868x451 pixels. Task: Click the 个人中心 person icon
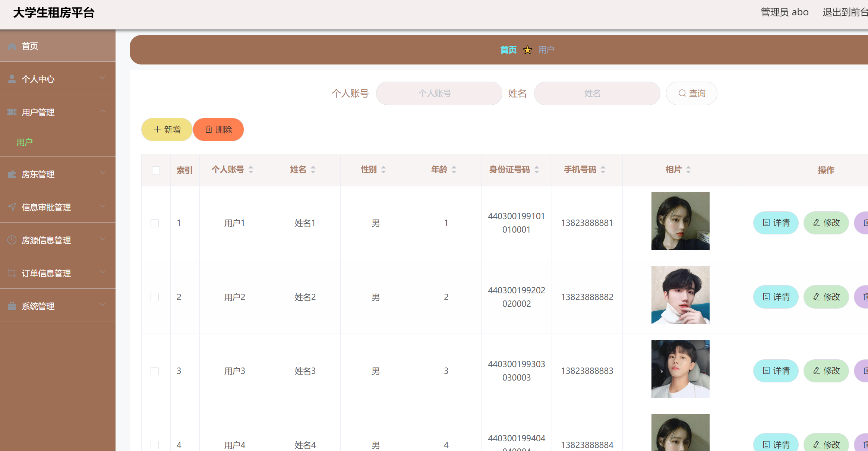[x=12, y=78]
